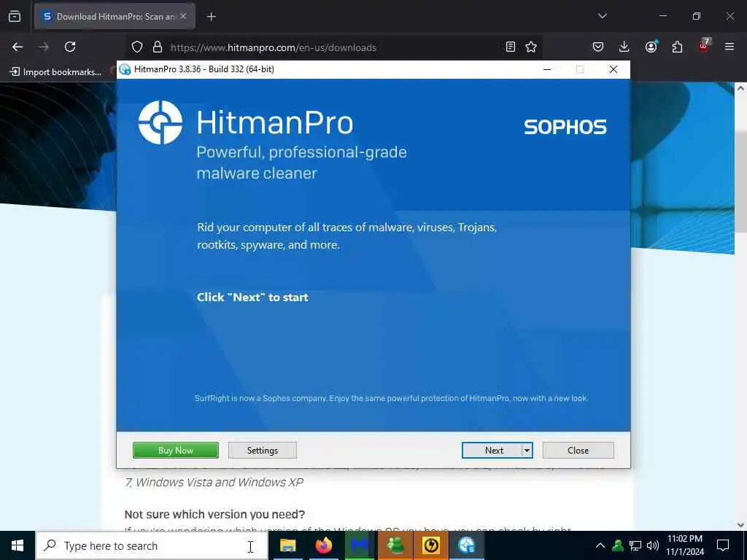Select the Download HitmanPro tab
This screenshot has height=560, width=747.
[115, 16]
